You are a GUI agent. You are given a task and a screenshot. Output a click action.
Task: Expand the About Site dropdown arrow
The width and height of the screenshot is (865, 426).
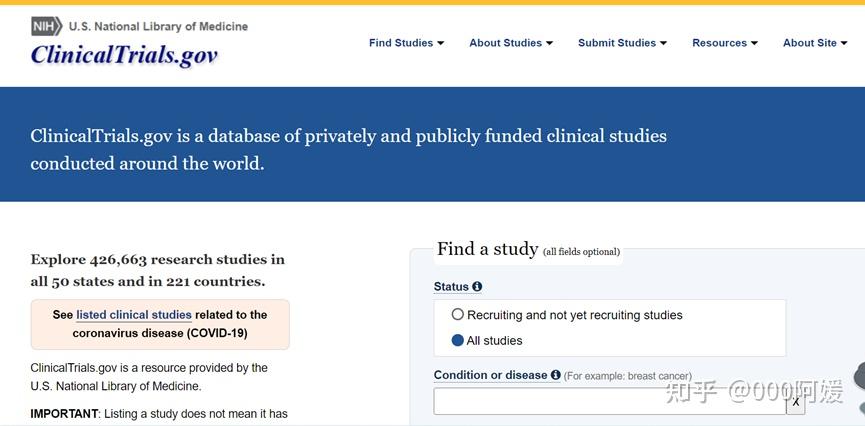pyautogui.click(x=844, y=43)
